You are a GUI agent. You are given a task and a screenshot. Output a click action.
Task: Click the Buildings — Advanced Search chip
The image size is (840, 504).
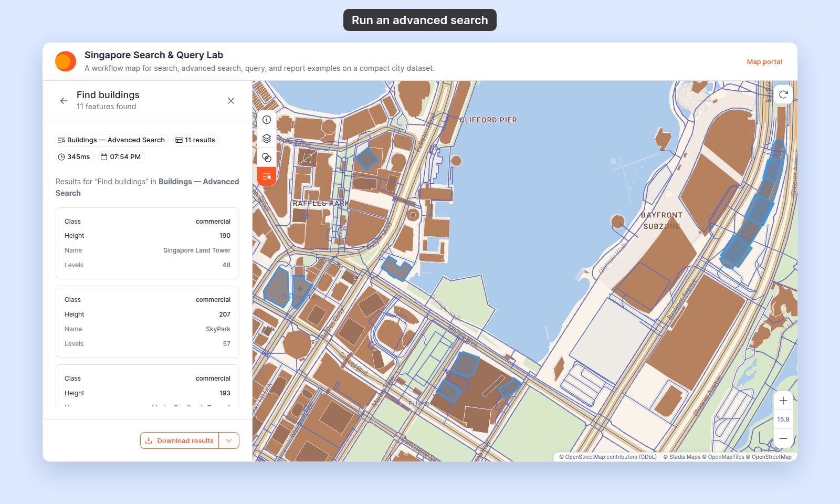pyautogui.click(x=112, y=140)
